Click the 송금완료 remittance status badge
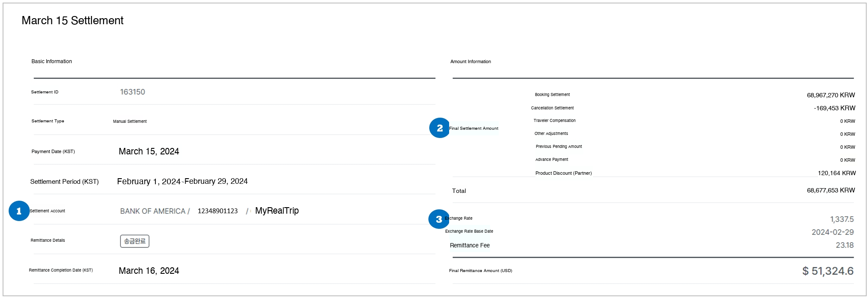868x298 pixels. click(135, 241)
